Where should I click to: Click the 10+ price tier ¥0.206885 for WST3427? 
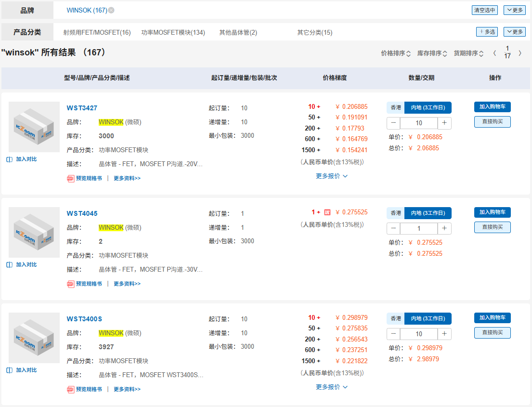point(351,106)
